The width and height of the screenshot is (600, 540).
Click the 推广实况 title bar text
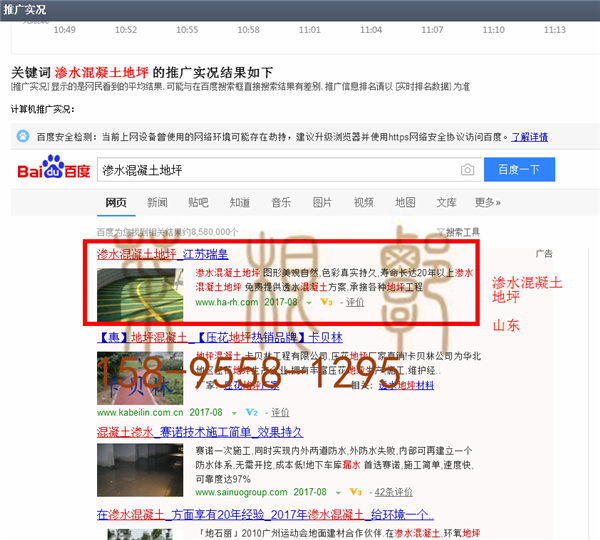[x=24, y=9]
